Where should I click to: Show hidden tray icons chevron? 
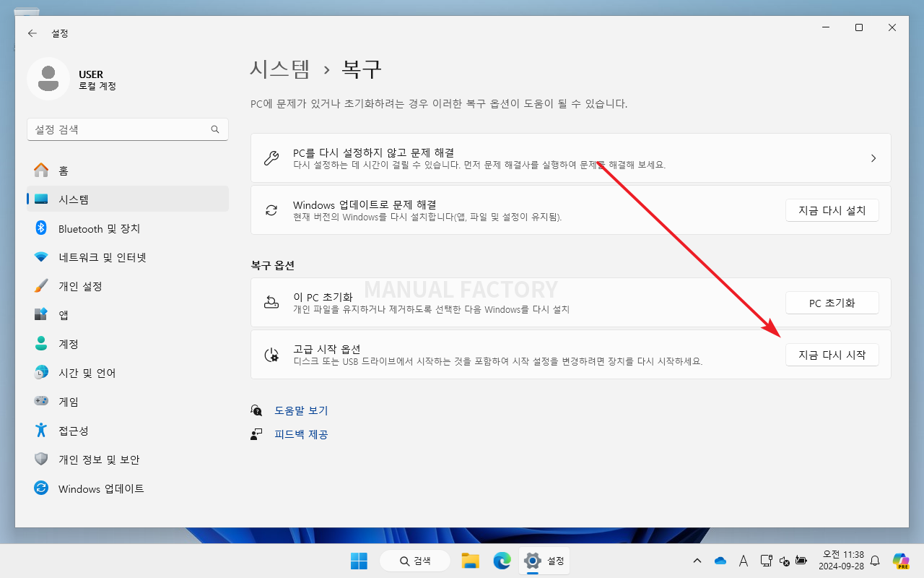pos(697,561)
